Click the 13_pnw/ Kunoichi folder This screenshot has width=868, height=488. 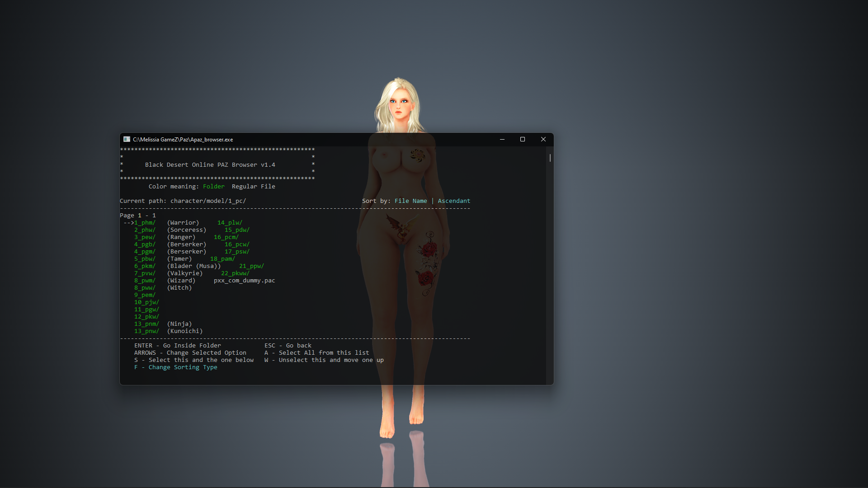coord(146,331)
